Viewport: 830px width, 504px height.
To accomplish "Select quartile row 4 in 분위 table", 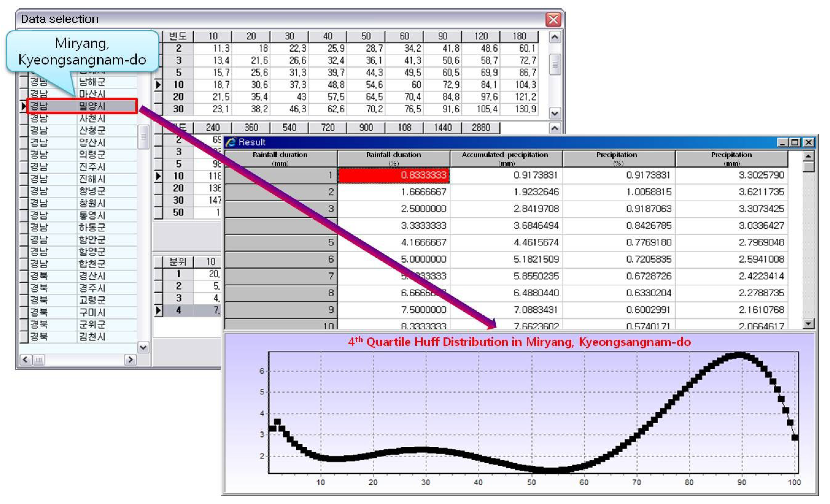I will coord(179,310).
